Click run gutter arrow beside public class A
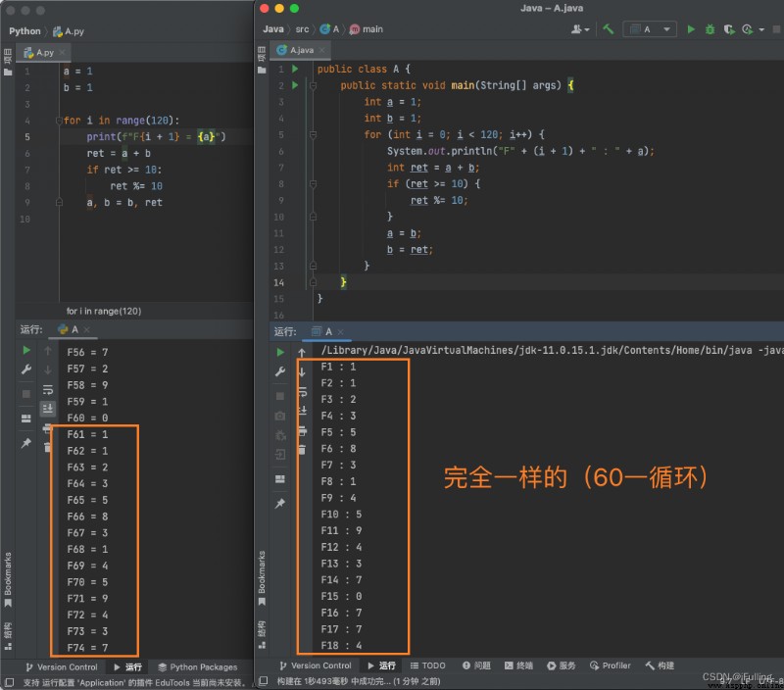 click(x=295, y=69)
